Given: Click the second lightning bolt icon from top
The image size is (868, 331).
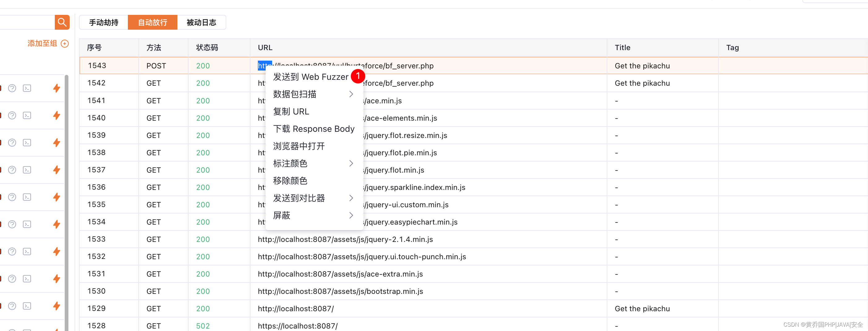Looking at the screenshot, I should tap(57, 115).
